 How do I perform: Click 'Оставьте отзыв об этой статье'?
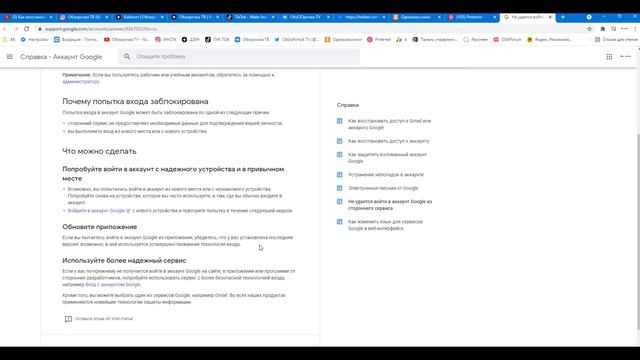[x=104, y=318]
